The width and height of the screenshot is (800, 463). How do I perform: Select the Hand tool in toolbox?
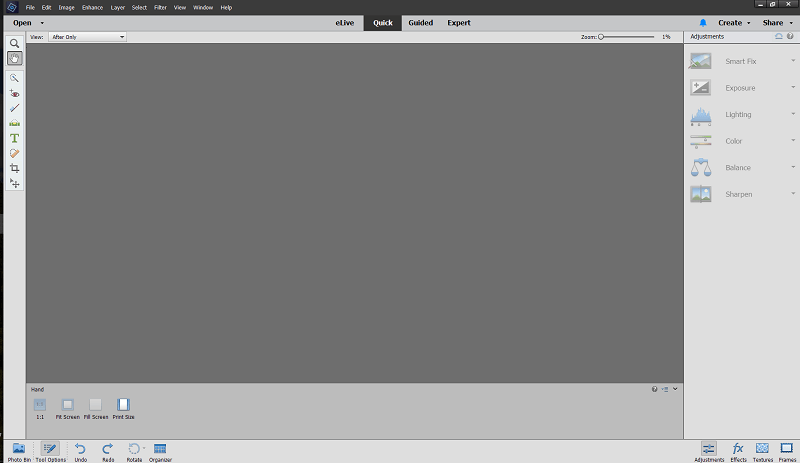[x=14, y=58]
